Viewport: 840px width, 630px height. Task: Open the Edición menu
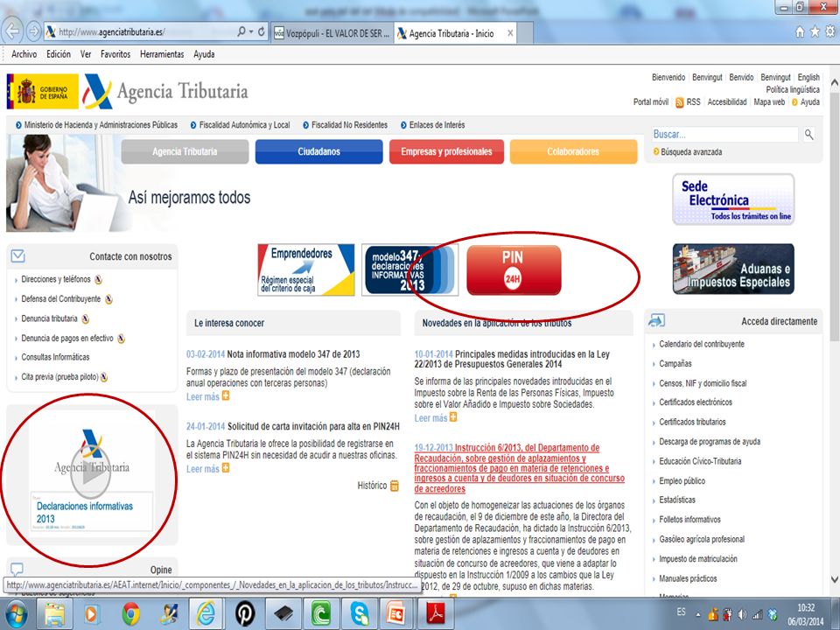[59, 54]
